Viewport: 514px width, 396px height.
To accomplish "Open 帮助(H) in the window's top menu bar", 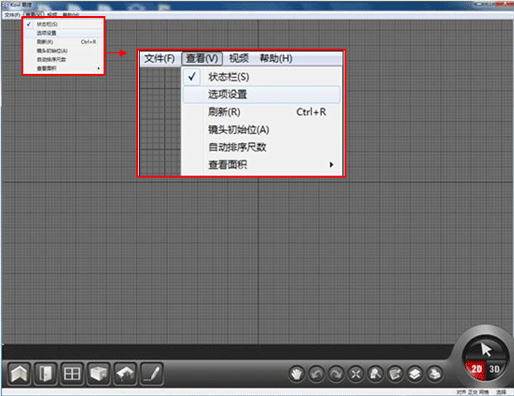I will click(x=71, y=15).
